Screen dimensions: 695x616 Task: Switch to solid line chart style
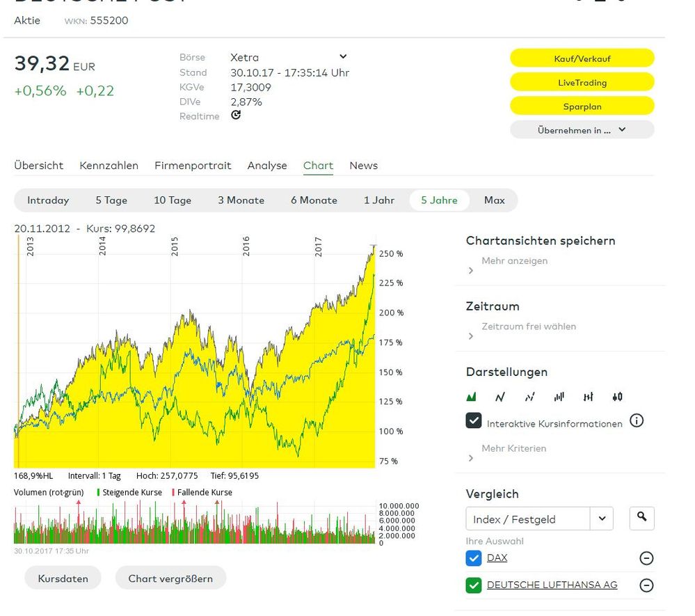(x=500, y=397)
